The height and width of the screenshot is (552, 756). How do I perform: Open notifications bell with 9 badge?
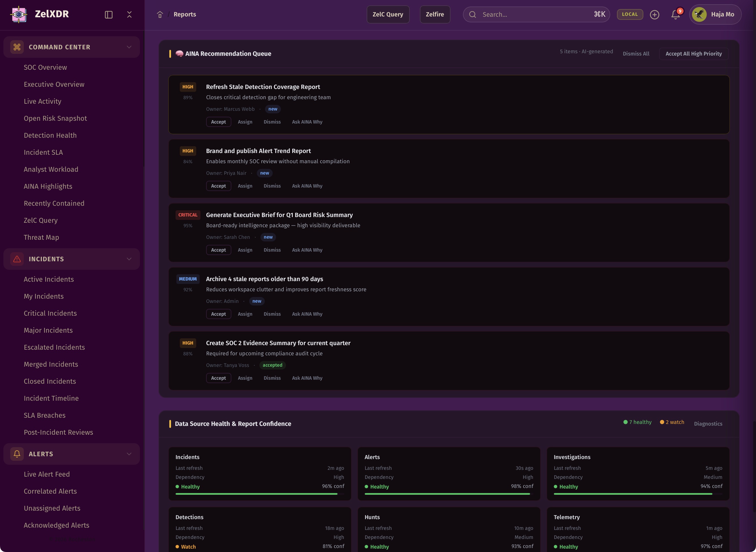675,15
